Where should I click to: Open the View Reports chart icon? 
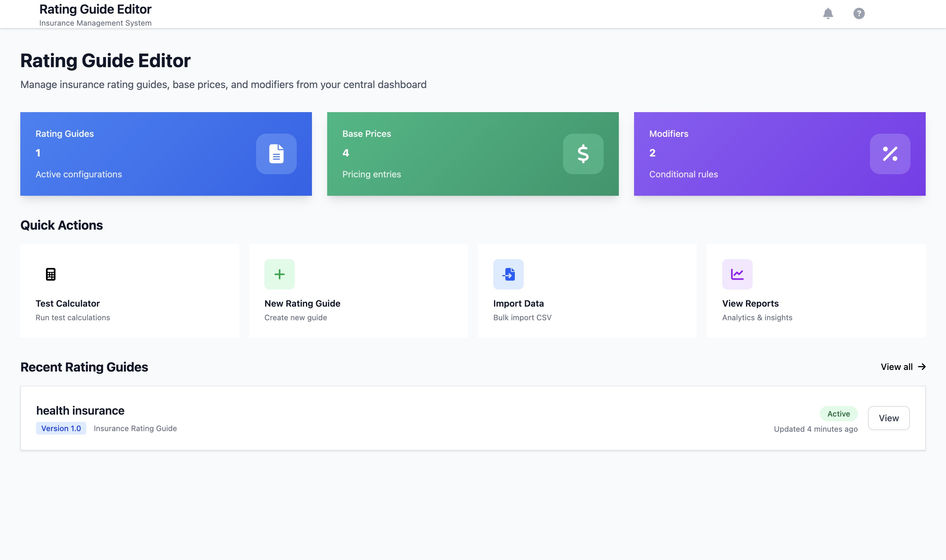737,274
